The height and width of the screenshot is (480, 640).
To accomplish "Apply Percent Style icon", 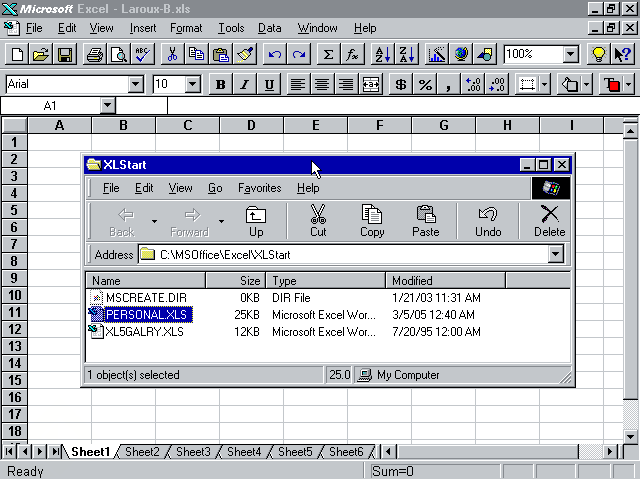I will tap(425, 84).
